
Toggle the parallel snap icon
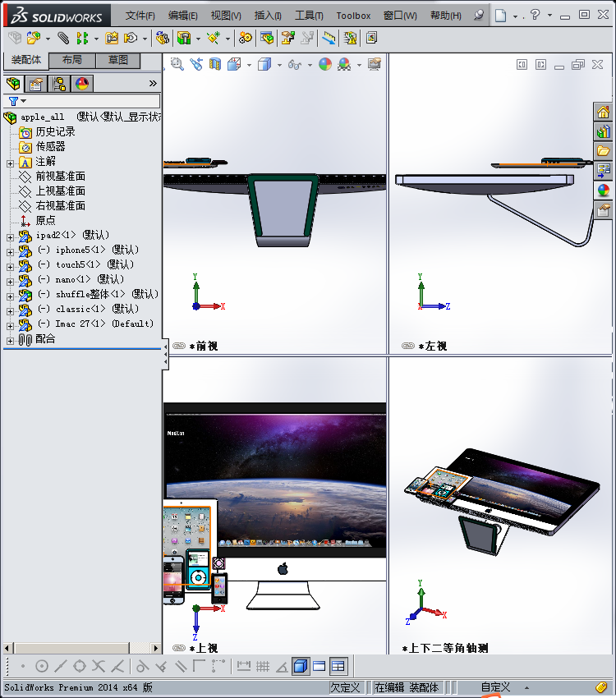pos(181,667)
